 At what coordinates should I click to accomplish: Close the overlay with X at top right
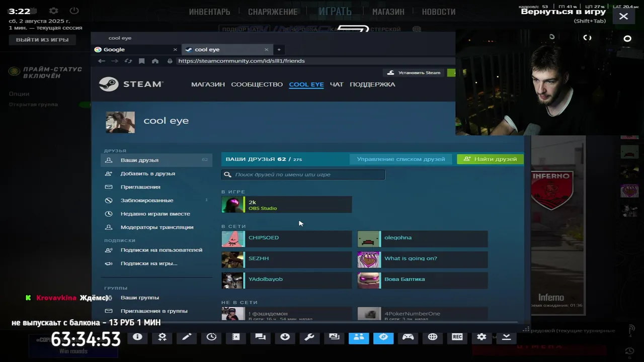pos(623,16)
